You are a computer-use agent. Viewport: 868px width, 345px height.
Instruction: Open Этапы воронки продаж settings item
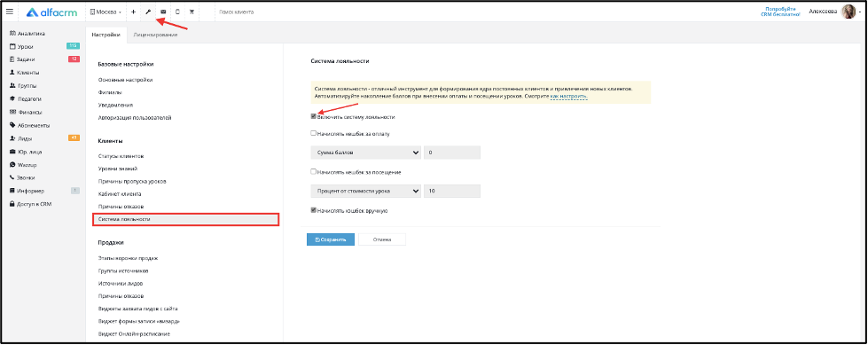(128, 258)
